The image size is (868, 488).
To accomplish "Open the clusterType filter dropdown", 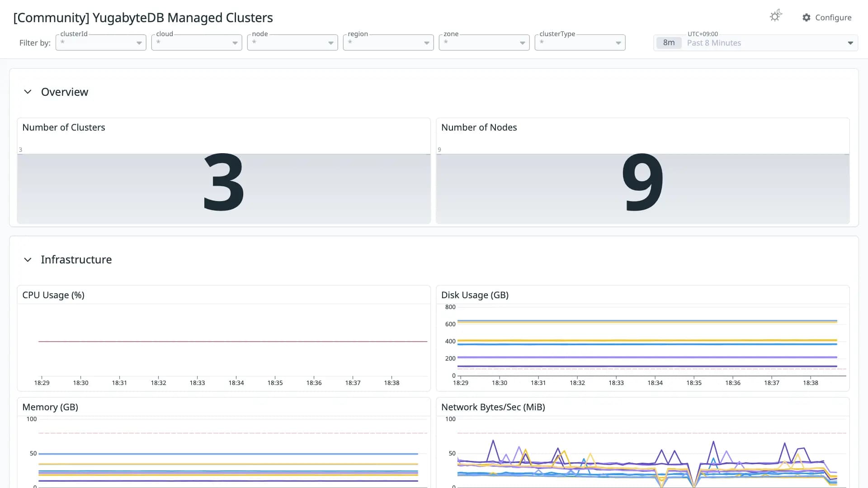I will tap(580, 42).
